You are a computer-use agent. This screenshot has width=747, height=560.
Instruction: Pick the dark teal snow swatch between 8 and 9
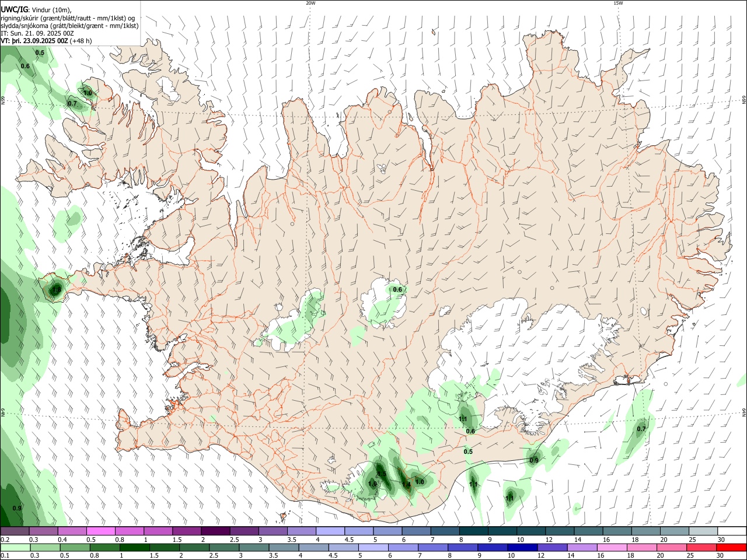(474, 531)
